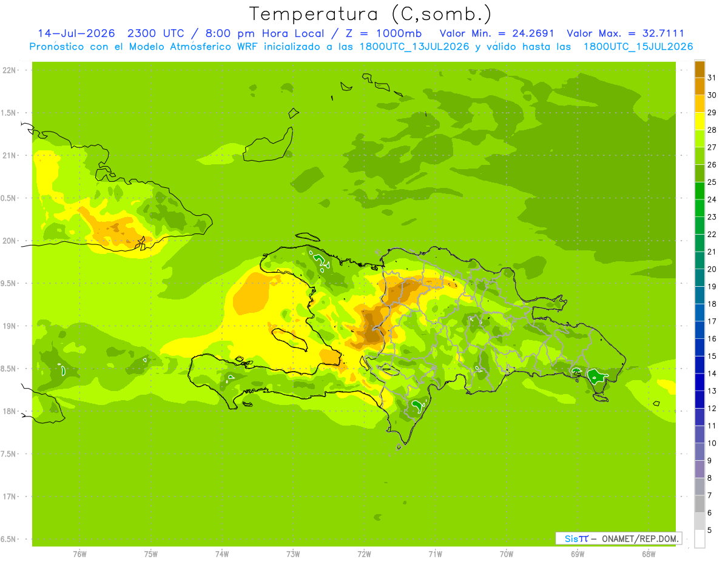Viewport: 728px width, 562px height.
Task: Click the '18N' latitude axis label
Action: [x=10, y=411]
